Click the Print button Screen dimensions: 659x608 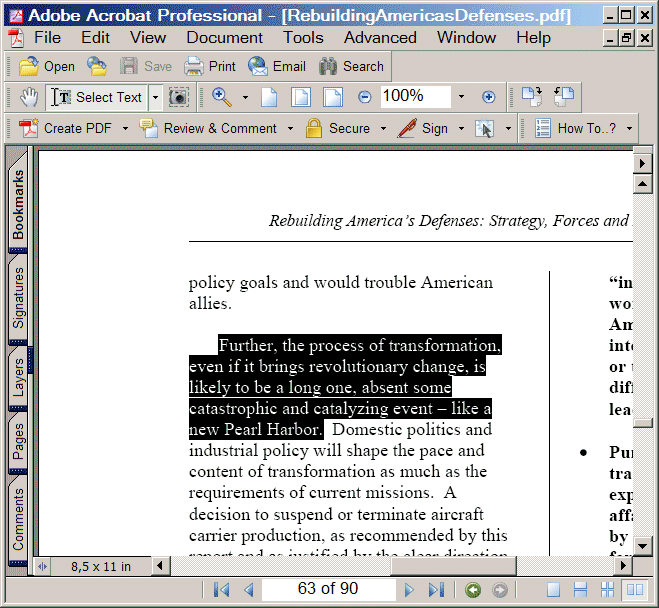point(210,66)
